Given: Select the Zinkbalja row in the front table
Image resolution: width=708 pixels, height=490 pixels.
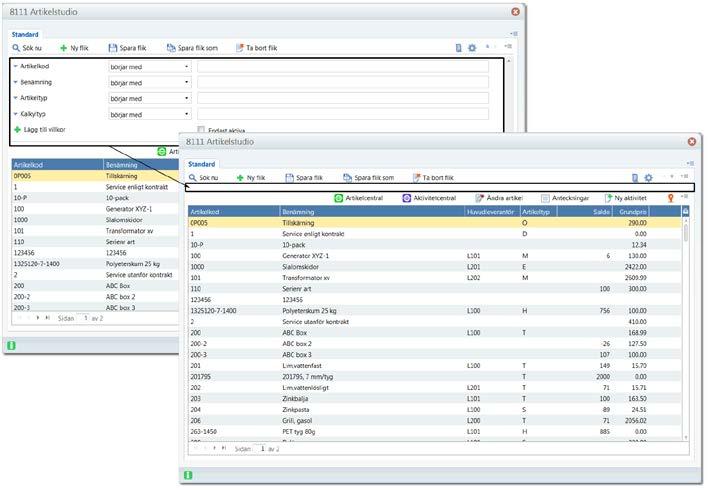Looking at the screenshot, I should click(x=435, y=398).
